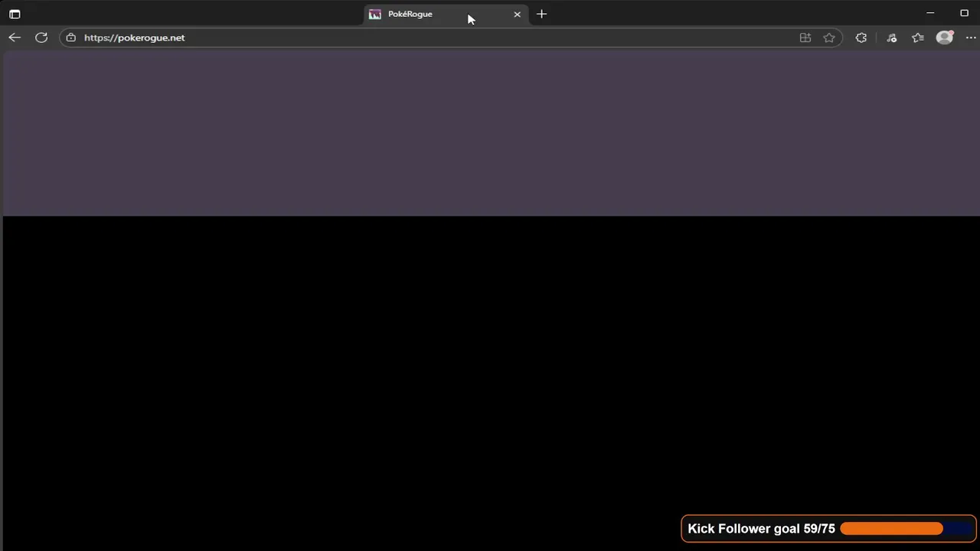Open a new browser tab

click(x=541, y=14)
